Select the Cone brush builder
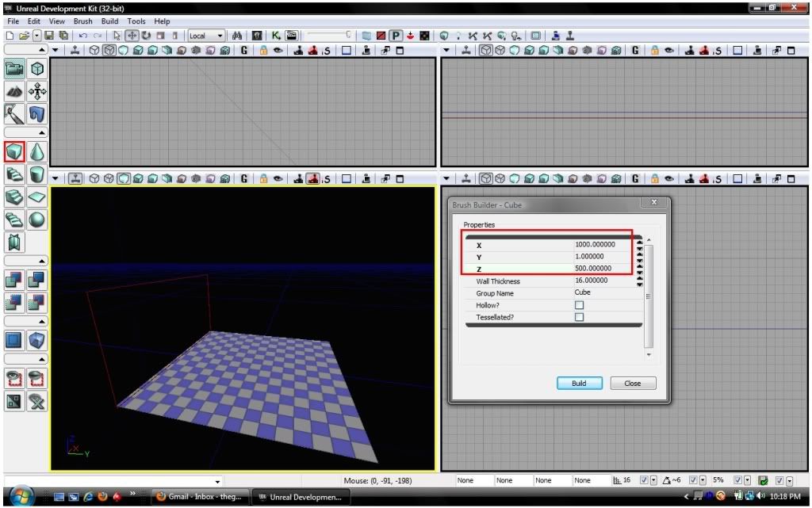Screen dimensions: 812x508 36,152
